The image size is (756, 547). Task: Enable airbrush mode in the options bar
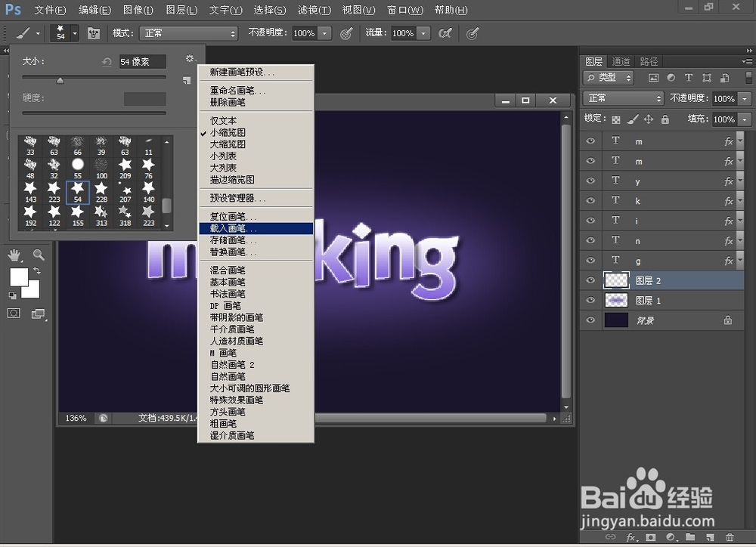[x=446, y=33]
